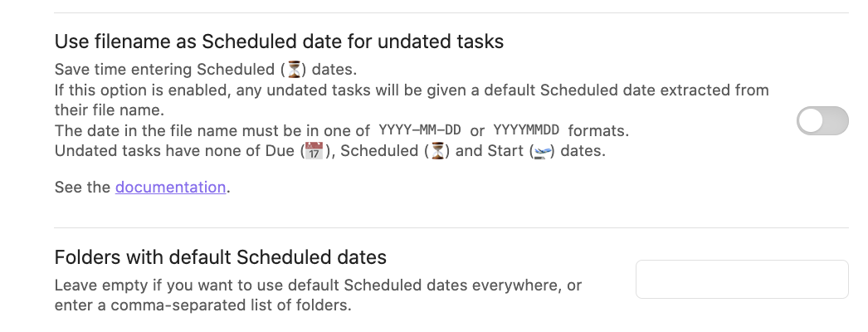Open the documentation link

coord(170,187)
